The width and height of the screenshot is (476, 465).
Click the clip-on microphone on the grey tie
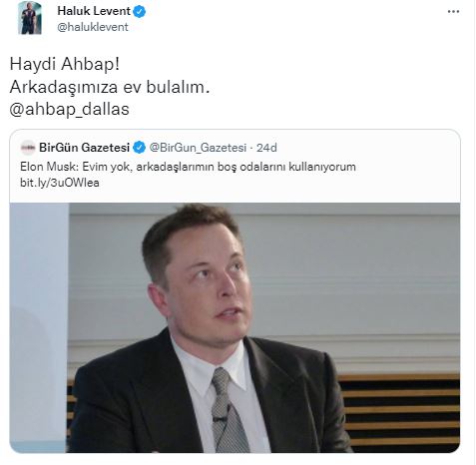(223, 414)
